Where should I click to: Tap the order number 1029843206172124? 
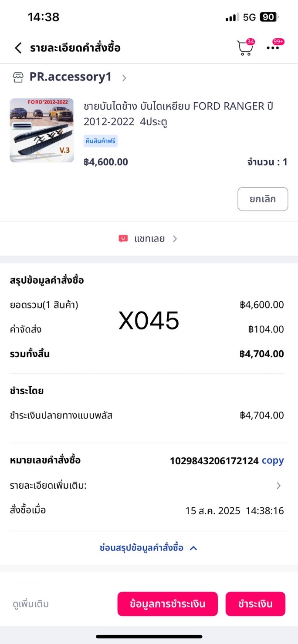(214, 460)
